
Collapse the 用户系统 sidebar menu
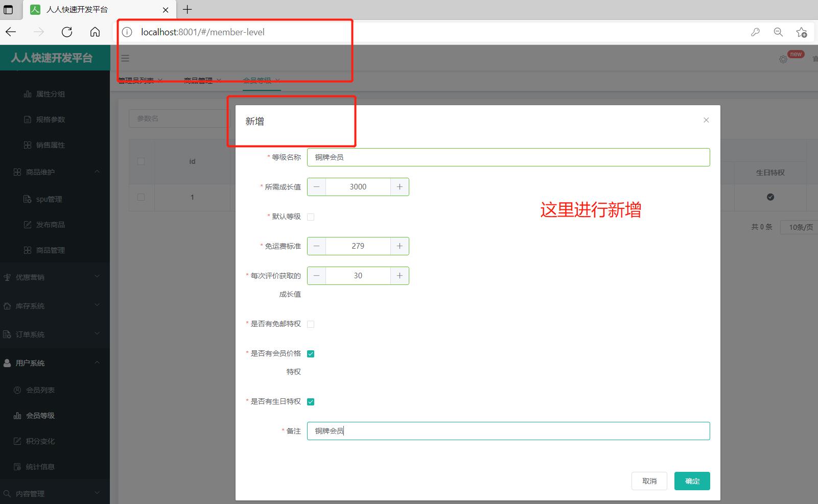(x=55, y=363)
